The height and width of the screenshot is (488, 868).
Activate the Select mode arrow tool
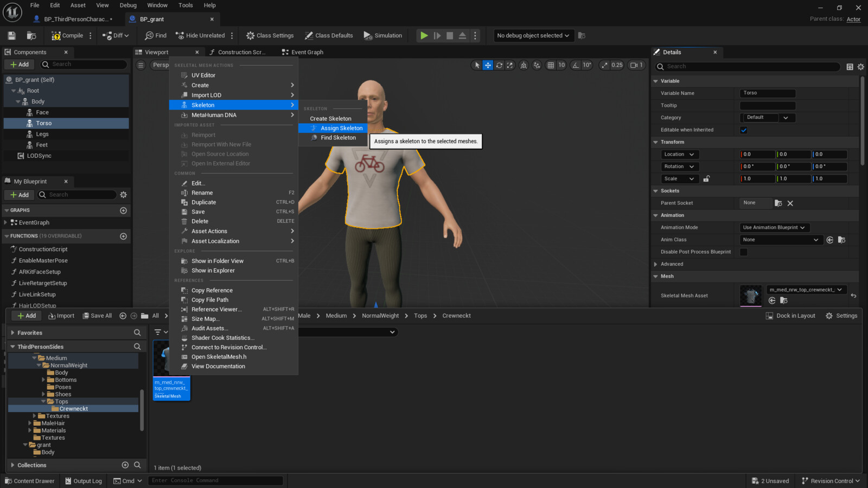coord(477,65)
